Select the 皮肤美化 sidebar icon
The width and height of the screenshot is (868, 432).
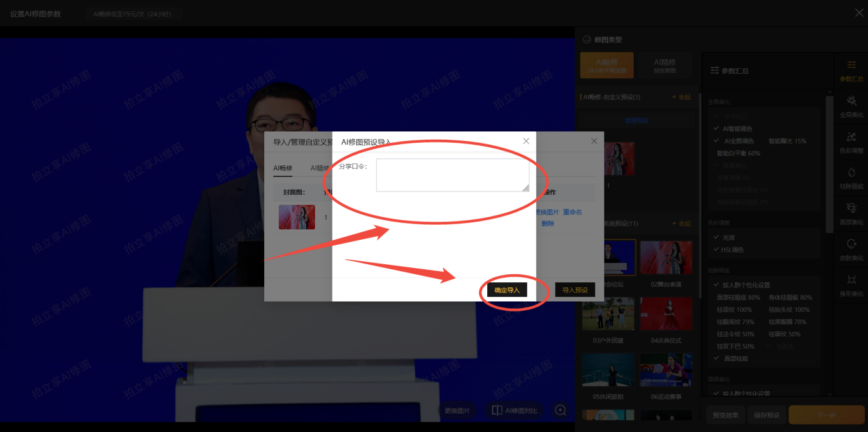tap(851, 249)
